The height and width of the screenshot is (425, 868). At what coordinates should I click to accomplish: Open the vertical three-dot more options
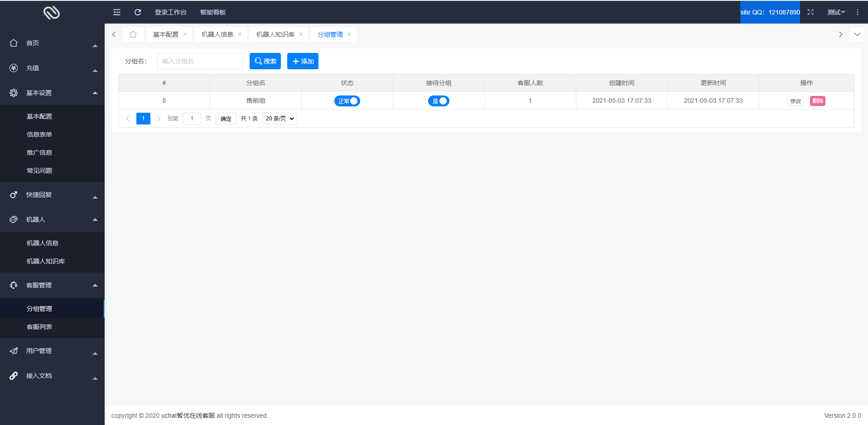pyautogui.click(x=857, y=12)
